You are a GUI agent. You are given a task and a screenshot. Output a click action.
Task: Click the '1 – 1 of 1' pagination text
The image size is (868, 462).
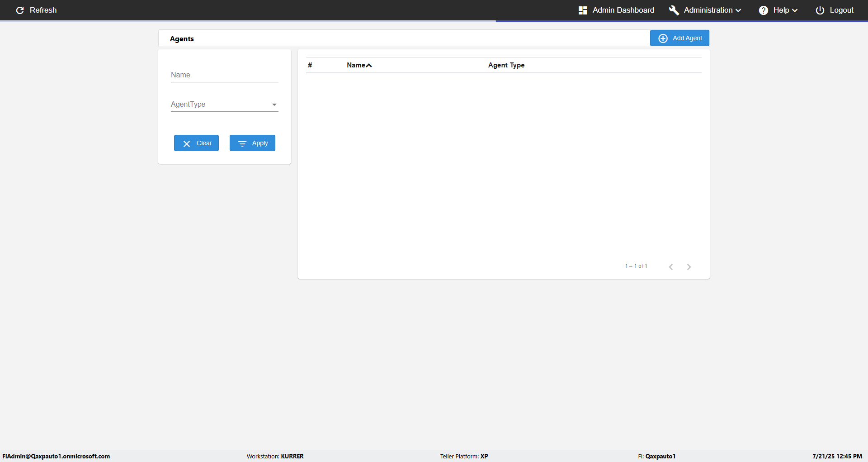(636, 266)
